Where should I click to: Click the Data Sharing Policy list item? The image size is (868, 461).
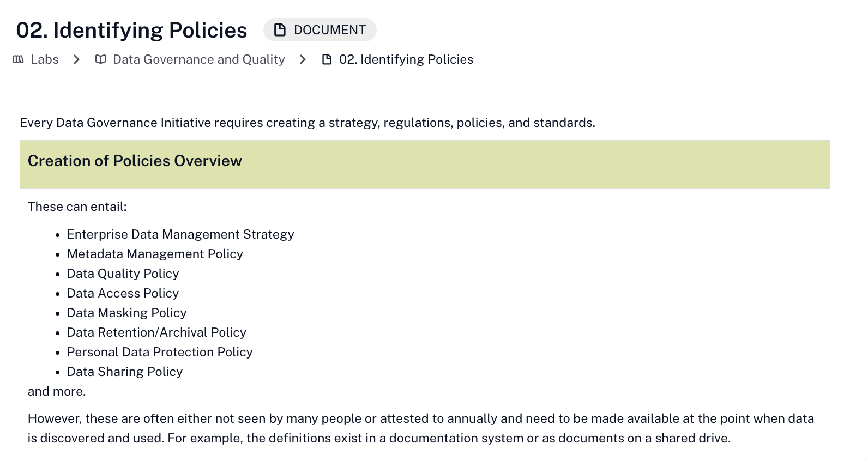pyautogui.click(x=125, y=372)
